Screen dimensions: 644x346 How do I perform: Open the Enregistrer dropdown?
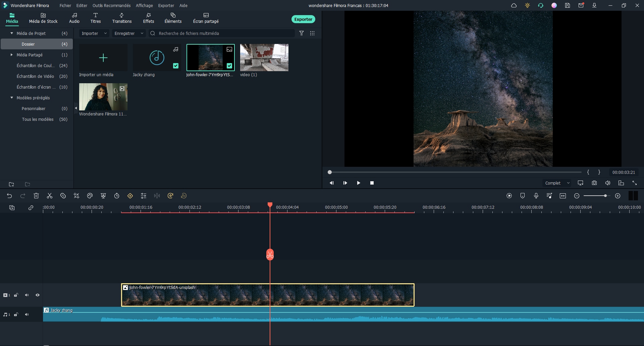pyautogui.click(x=129, y=33)
